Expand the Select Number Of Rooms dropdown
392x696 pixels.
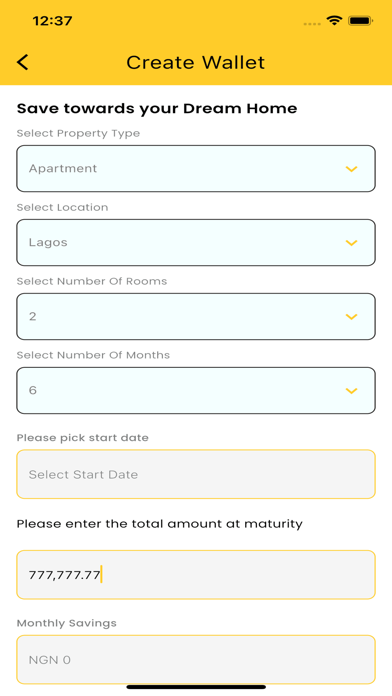click(196, 316)
